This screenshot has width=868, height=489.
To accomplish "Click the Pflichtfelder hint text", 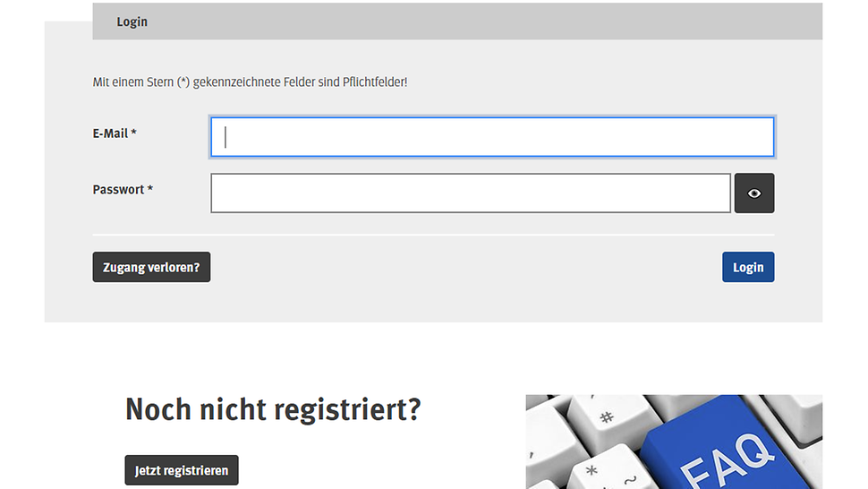I will [251, 82].
